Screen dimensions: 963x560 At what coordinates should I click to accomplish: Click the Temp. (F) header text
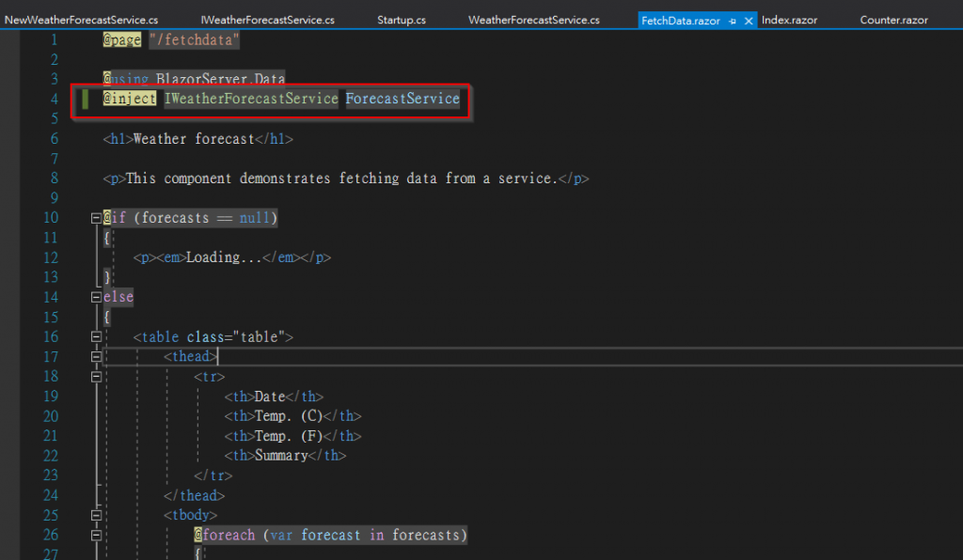[289, 436]
